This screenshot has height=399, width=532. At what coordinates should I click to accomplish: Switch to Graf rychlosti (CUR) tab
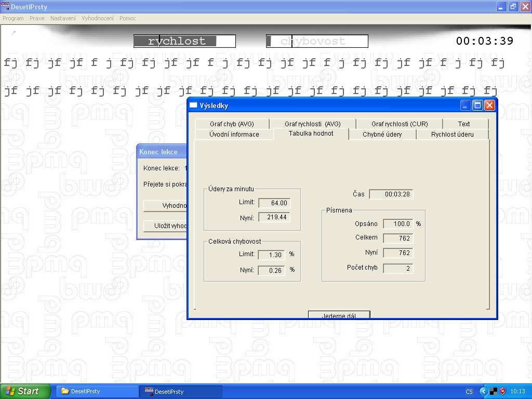[400, 124]
